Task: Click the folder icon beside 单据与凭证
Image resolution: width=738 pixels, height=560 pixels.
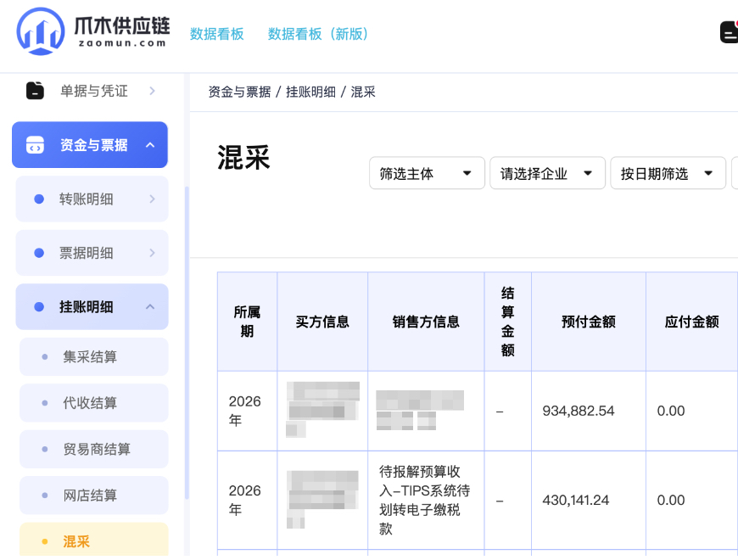Action: tap(35, 90)
